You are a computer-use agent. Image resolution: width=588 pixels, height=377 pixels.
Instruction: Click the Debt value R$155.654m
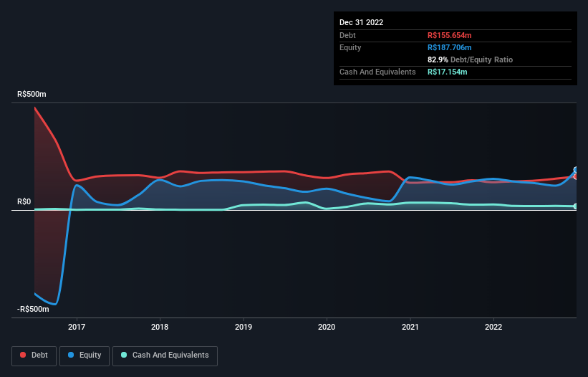click(x=449, y=35)
